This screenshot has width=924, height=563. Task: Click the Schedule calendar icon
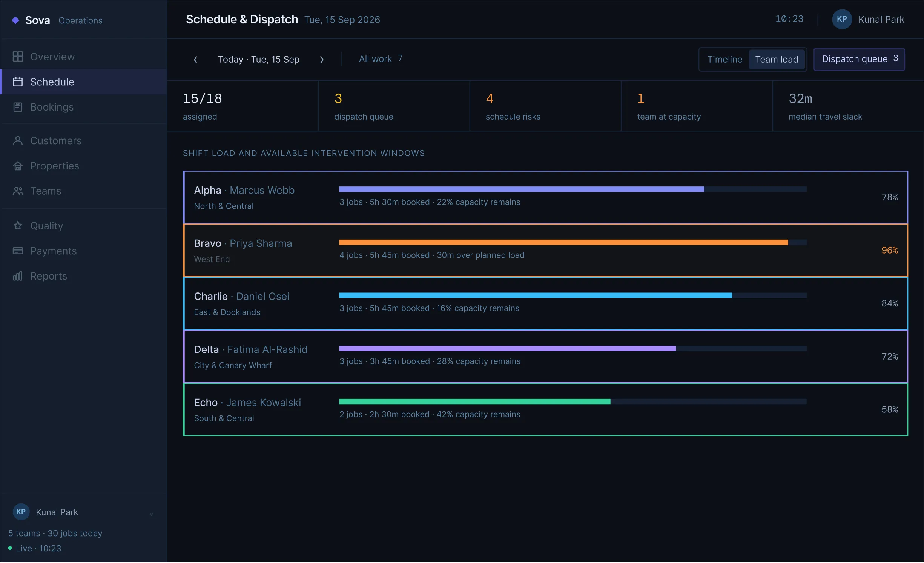point(18,82)
